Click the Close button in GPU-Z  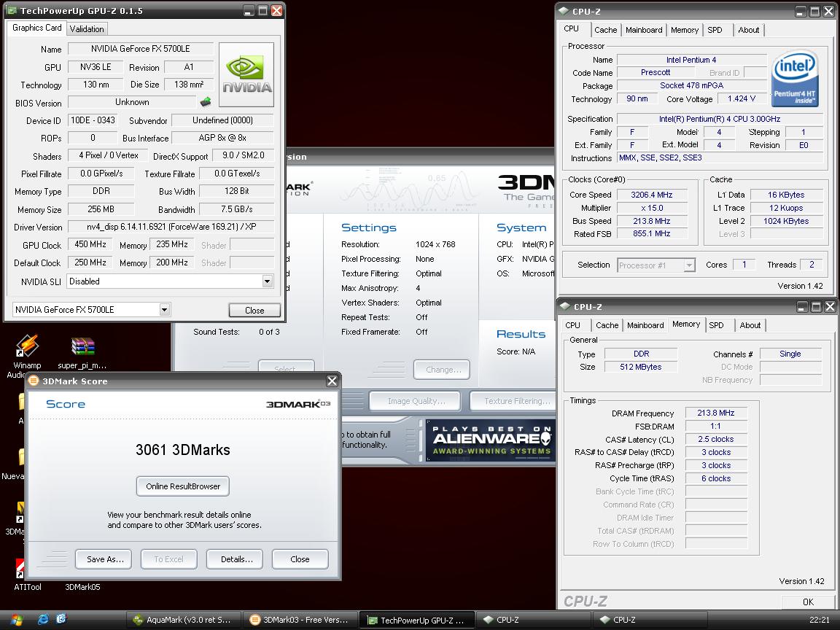[x=254, y=310]
